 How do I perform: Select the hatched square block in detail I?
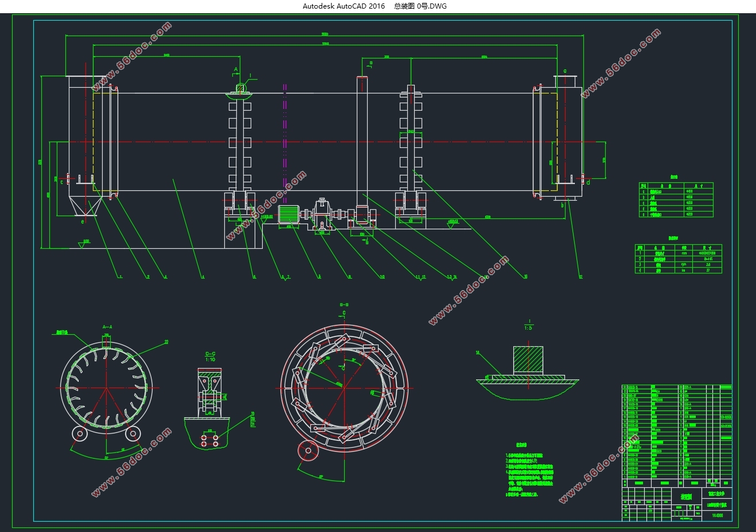tap(528, 360)
